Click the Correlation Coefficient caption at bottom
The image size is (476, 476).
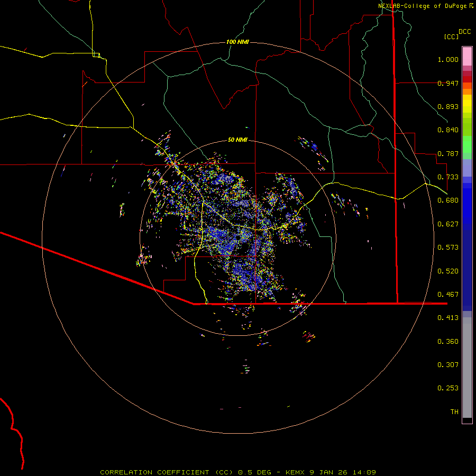point(237,472)
